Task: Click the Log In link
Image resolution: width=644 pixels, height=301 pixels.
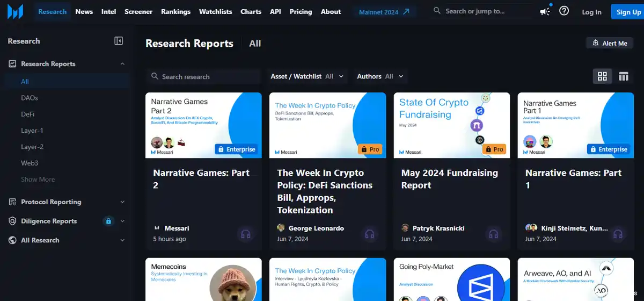Action: 591,12
